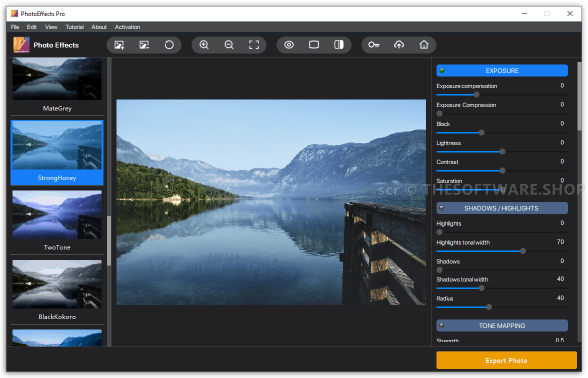This screenshot has width=588, height=378.
Task: Open the Tutorial menu
Action: 74,27
